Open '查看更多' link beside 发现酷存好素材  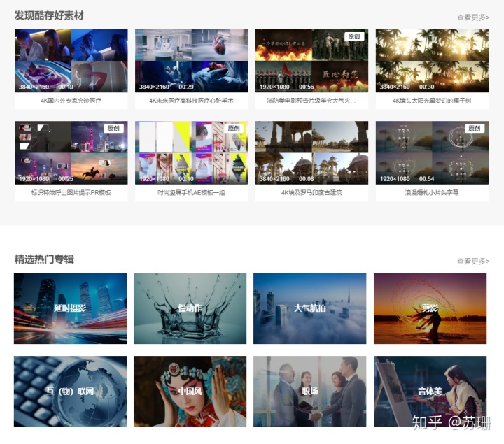click(x=472, y=17)
